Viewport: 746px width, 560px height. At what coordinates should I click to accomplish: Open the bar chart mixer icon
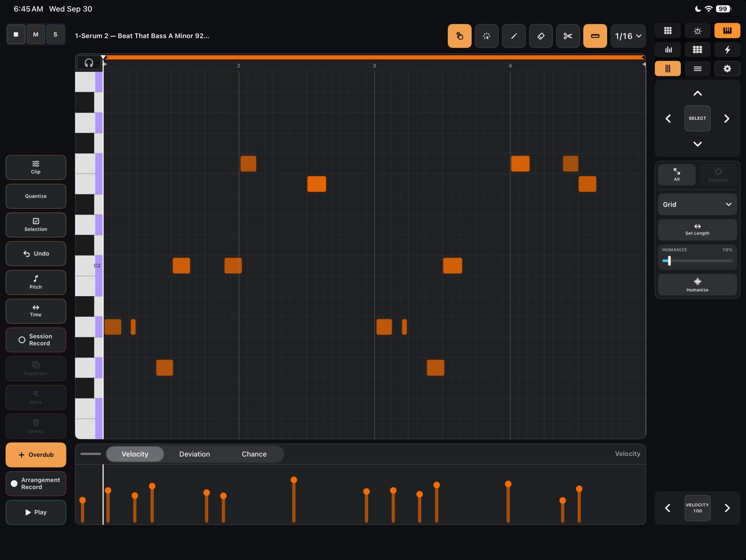pos(667,50)
